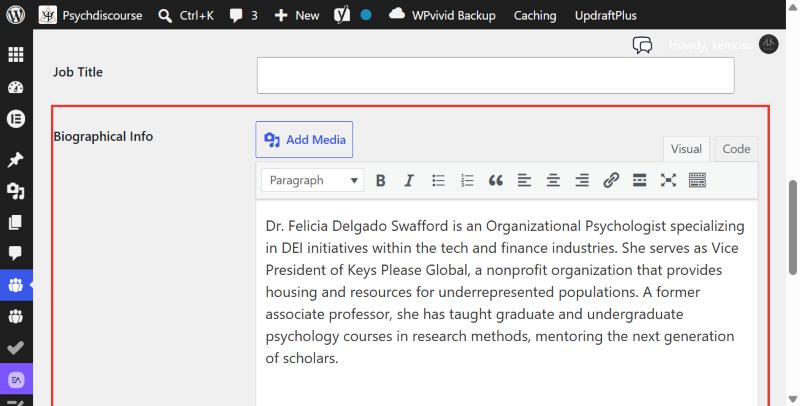Image resolution: width=800 pixels, height=406 pixels.
Task: Apply blockquote formatting
Action: coord(495,180)
